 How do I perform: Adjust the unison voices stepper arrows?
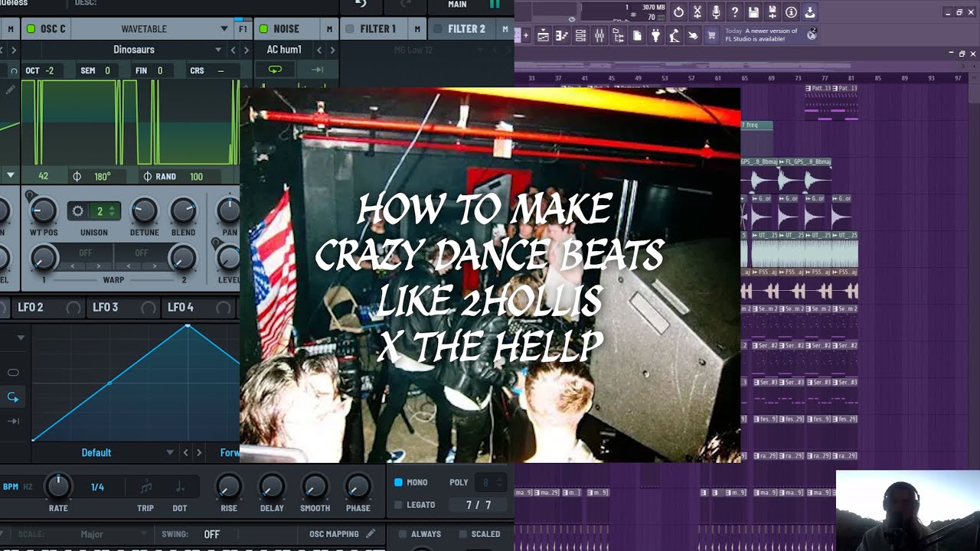[113, 211]
